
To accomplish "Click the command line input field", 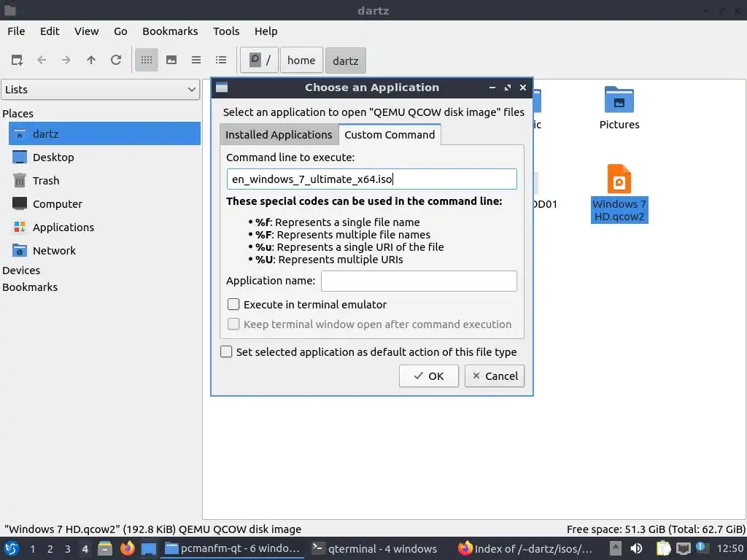I will click(x=371, y=179).
